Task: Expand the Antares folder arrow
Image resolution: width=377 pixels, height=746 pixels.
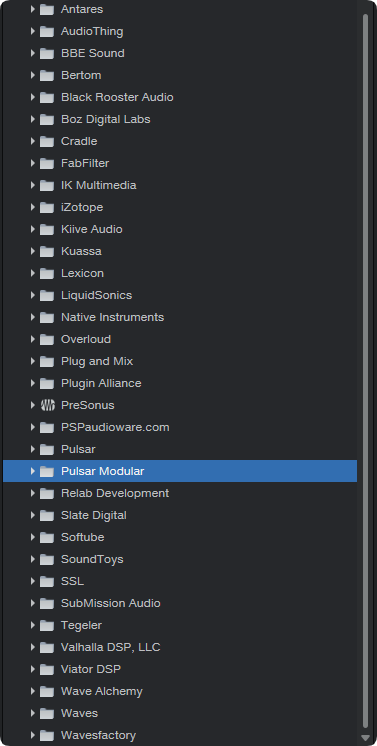Action: click(33, 9)
